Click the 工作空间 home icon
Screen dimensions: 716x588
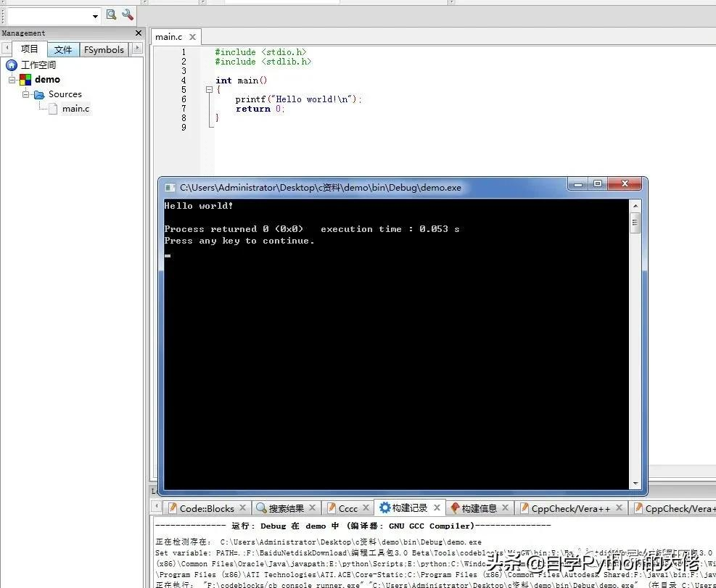point(12,65)
